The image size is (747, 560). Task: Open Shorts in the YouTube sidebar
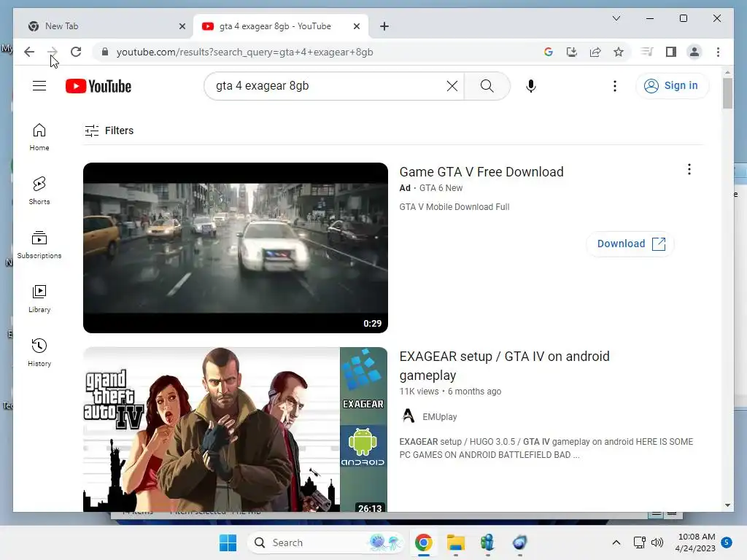(x=39, y=190)
